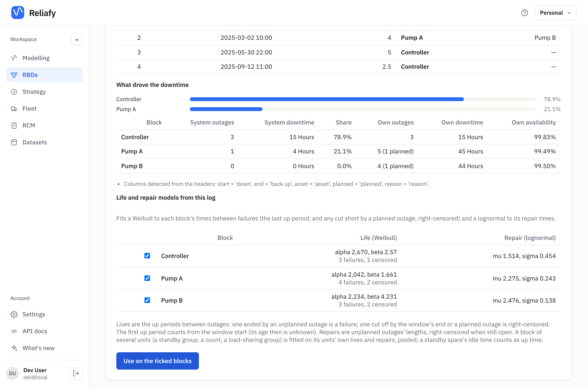588x389 pixels.
Task: Click the Strategy sidebar icon
Action: point(14,92)
